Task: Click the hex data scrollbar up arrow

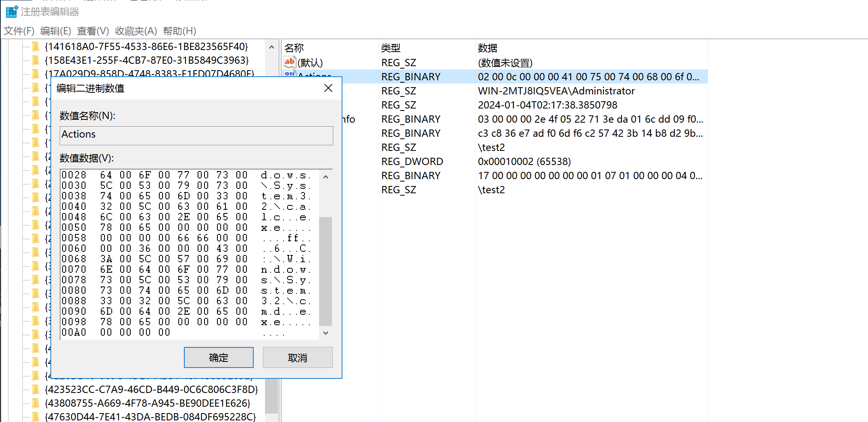Action: tap(325, 177)
